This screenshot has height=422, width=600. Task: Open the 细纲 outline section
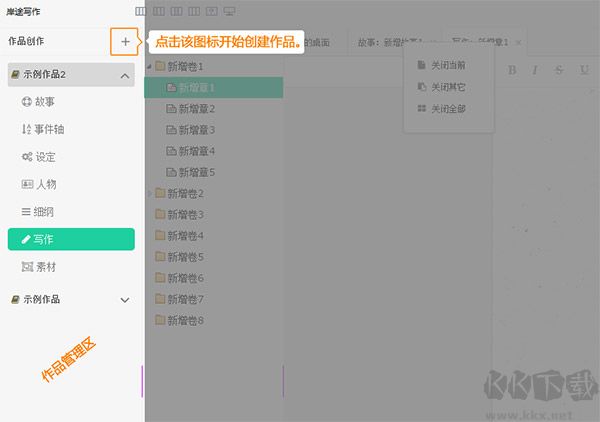[x=38, y=212]
